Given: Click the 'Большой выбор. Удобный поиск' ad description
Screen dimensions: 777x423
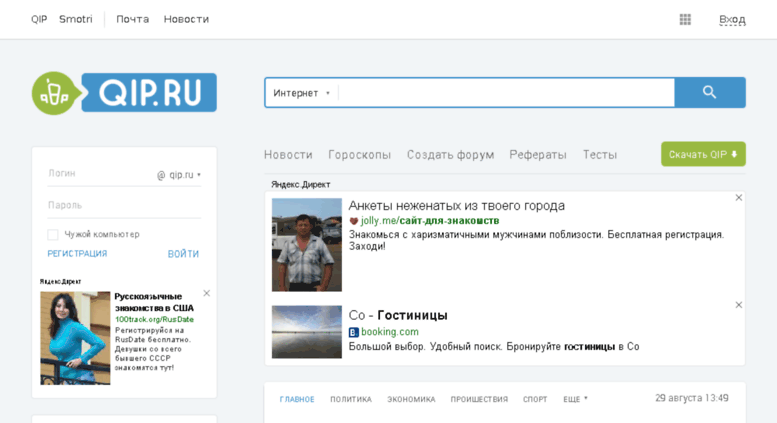Looking at the screenshot, I should (494, 347).
